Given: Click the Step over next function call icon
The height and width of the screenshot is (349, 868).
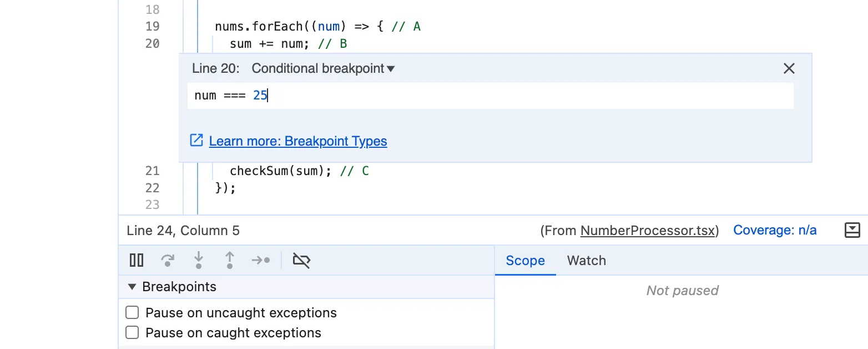Looking at the screenshot, I should click(168, 260).
